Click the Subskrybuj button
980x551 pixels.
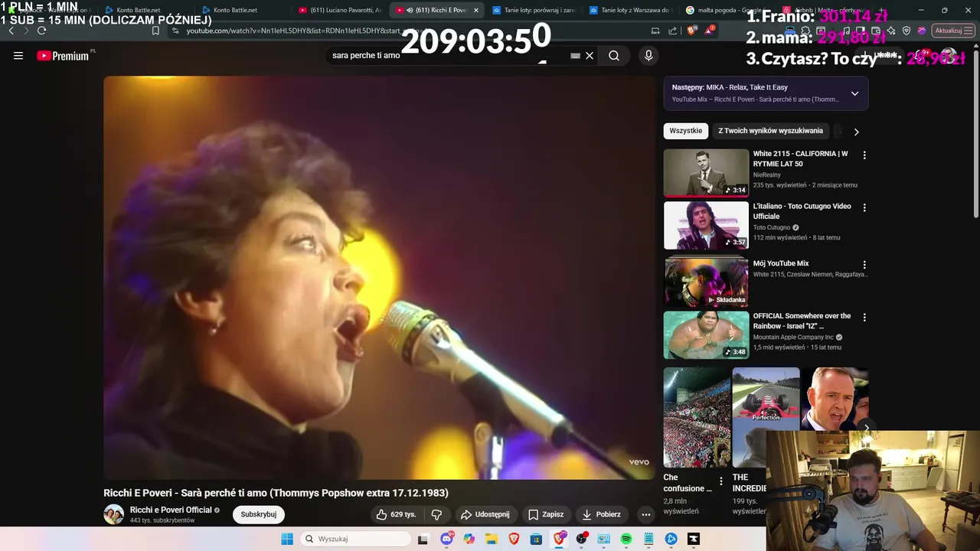point(259,514)
